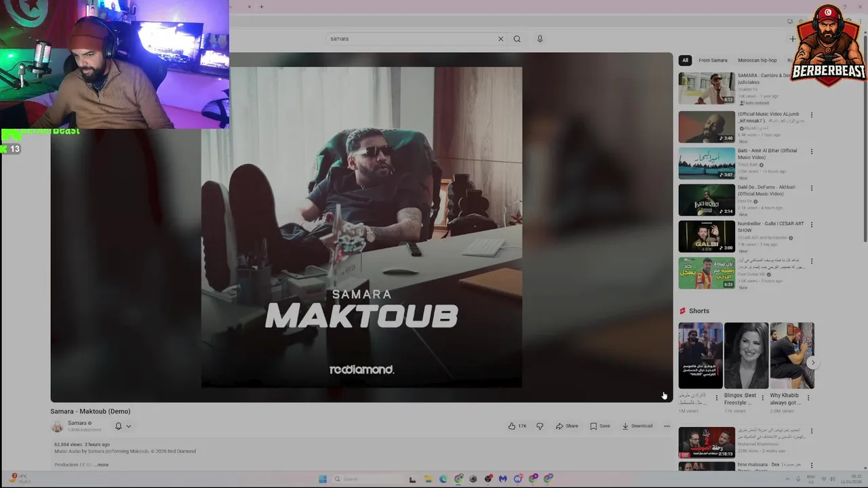Open 'Dabl De, DeFame - Akhbari' thumbnail
Screen dimensions: 868x488
pos(707,200)
